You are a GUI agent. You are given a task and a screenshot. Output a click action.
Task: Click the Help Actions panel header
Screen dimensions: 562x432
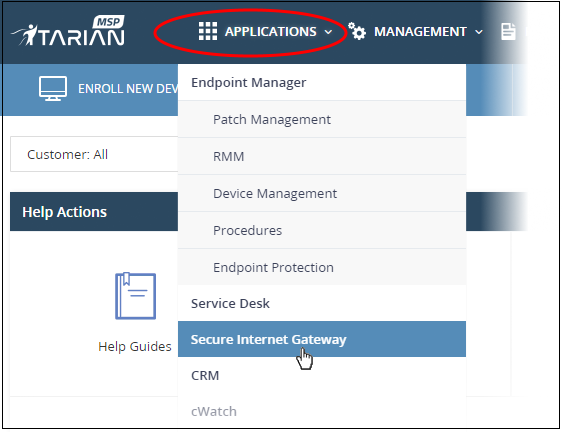(x=94, y=212)
